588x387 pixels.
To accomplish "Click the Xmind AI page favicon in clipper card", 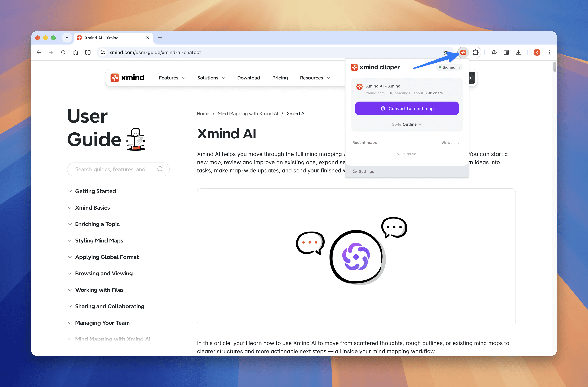I will tap(360, 86).
